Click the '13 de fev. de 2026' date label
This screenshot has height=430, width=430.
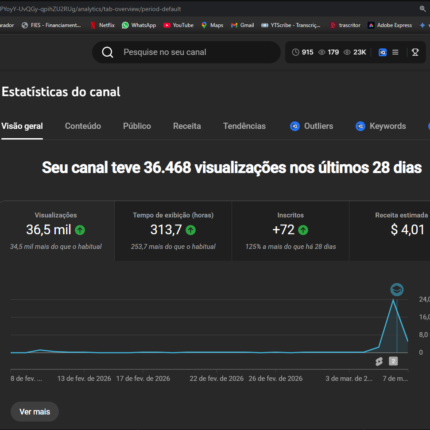[84, 379]
